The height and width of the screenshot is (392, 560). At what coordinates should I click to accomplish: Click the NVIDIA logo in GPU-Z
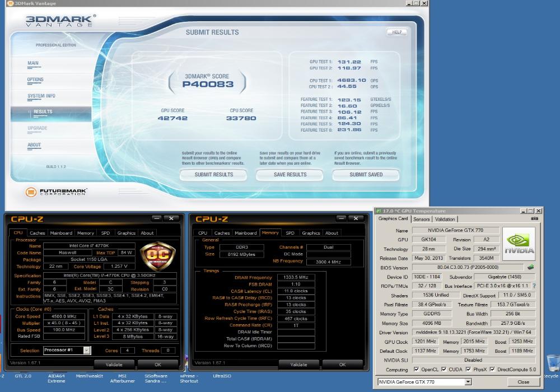point(519,244)
